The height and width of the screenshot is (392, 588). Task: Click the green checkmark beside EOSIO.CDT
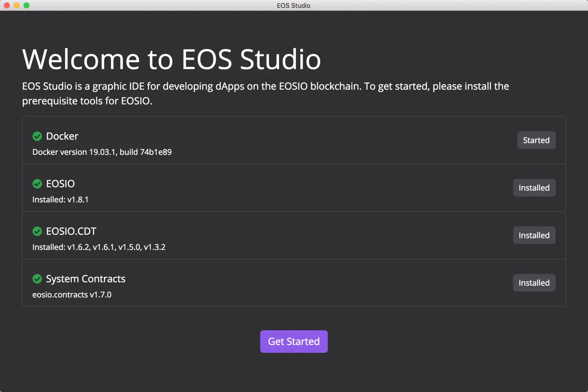click(x=37, y=231)
